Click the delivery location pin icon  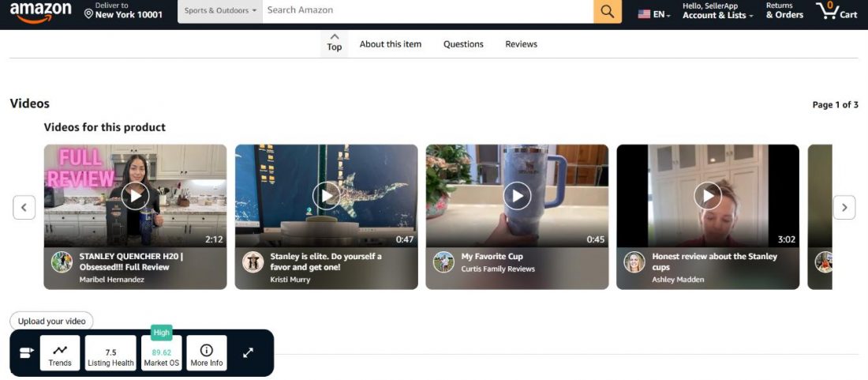(x=88, y=13)
